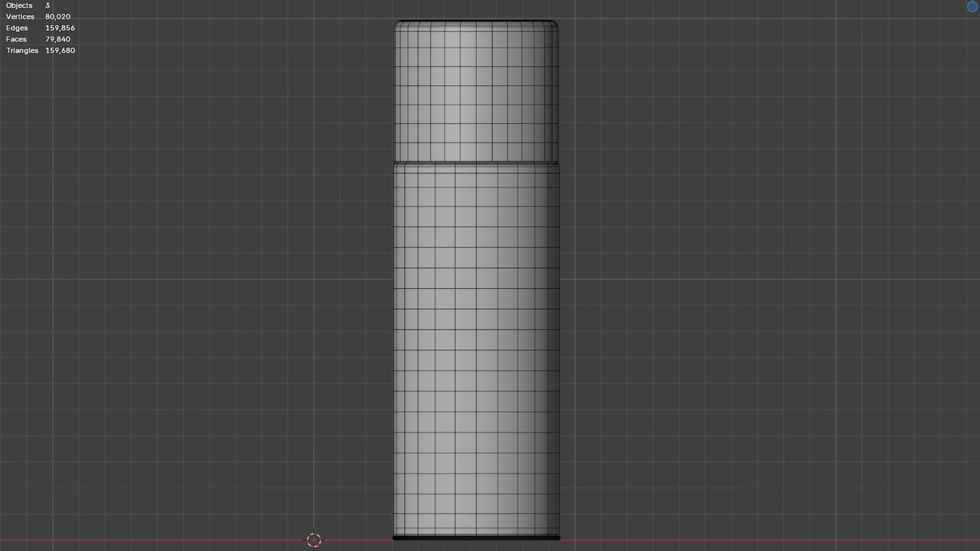This screenshot has height=551, width=980.
Task: Click the "Vertices" statistics label
Action: tap(20, 16)
